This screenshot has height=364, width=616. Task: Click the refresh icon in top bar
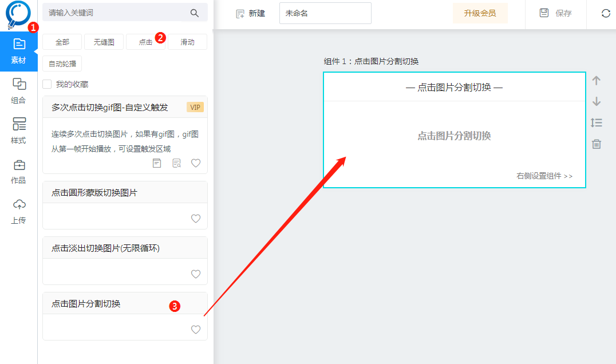pyautogui.click(x=606, y=13)
